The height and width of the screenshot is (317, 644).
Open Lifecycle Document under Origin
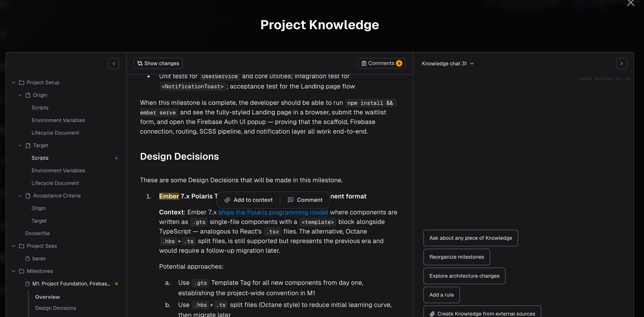55,133
